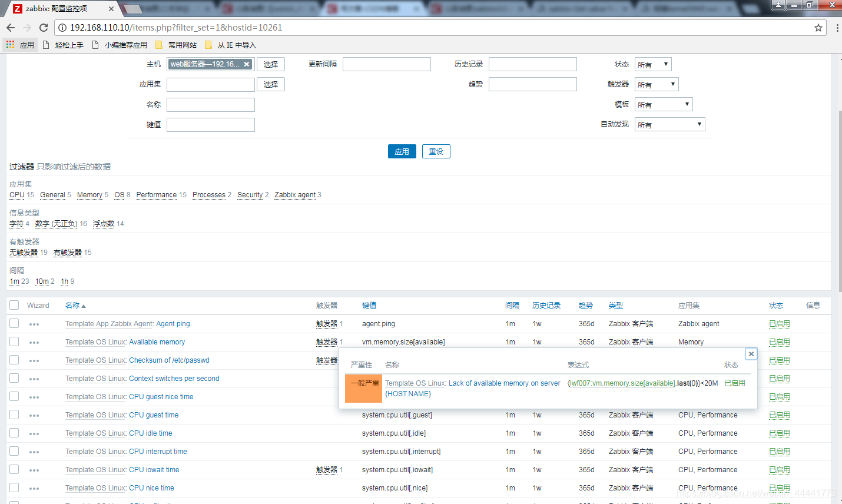Click the site info icon in address bar
Viewport: 842px width, 504px height.
[x=62, y=28]
